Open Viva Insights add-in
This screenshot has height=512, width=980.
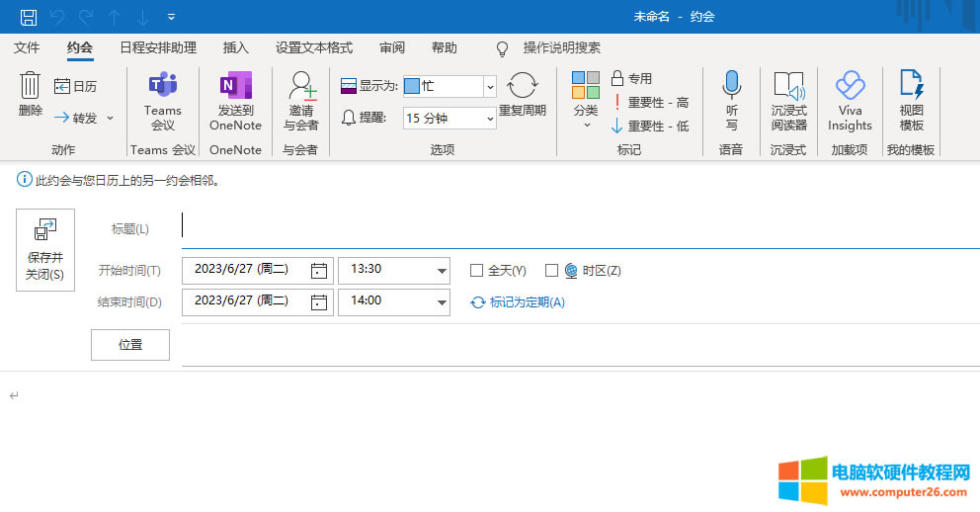[850, 87]
